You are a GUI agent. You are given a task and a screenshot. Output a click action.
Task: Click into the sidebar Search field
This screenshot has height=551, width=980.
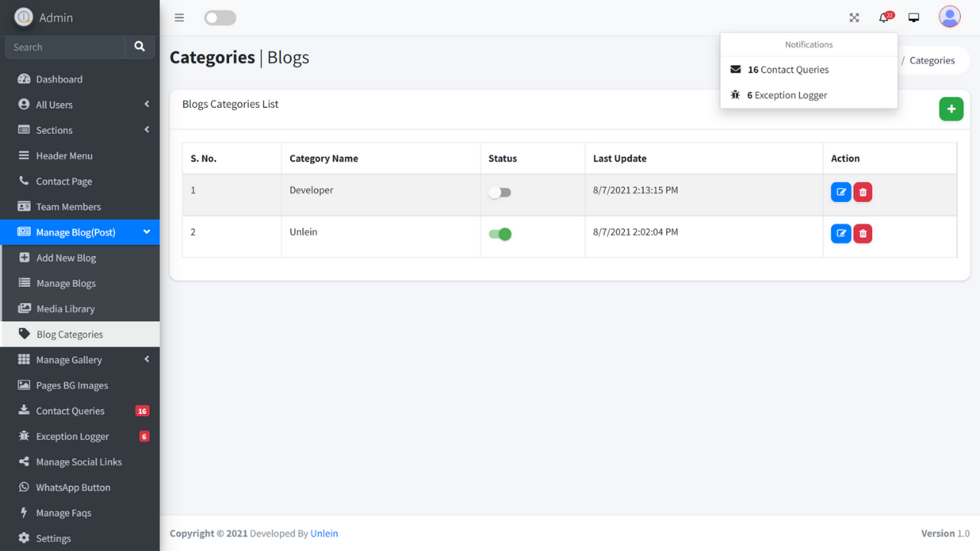[x=65, y=47]
